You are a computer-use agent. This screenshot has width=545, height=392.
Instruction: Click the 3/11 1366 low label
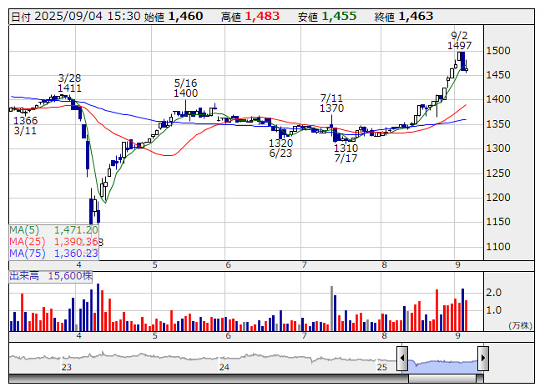point(25,125)
